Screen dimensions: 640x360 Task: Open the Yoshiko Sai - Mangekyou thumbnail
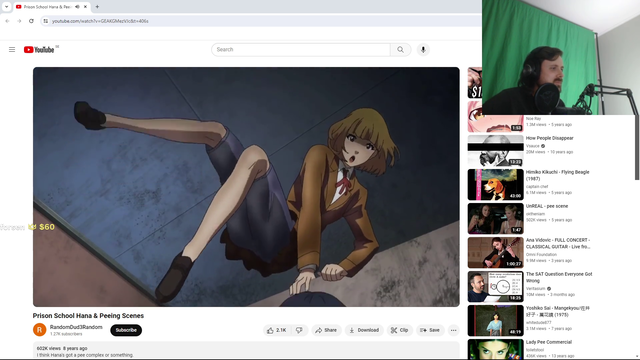[x=496, y=320]
